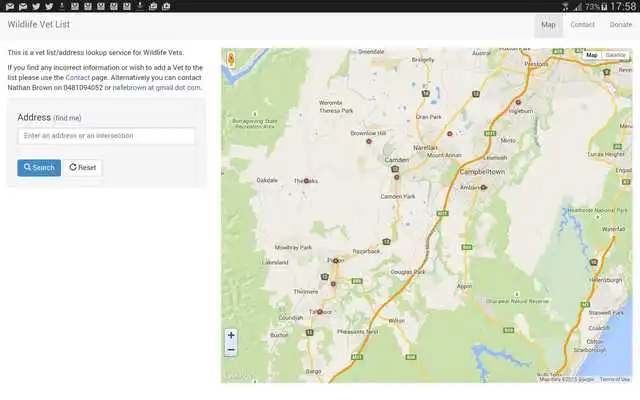The width and height of the screenshot is (640, 400).
Task: Click the Oakdale map label
Action: (267, 180)
